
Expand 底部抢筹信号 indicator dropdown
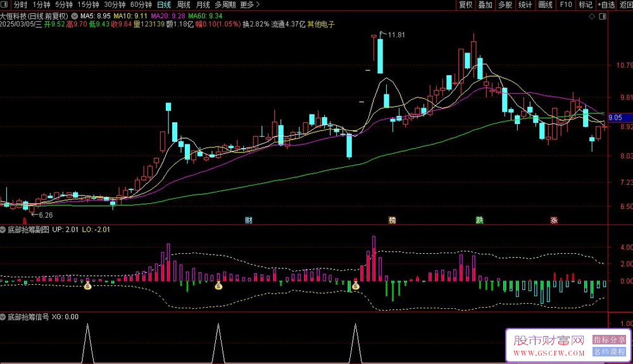(3, 317)
